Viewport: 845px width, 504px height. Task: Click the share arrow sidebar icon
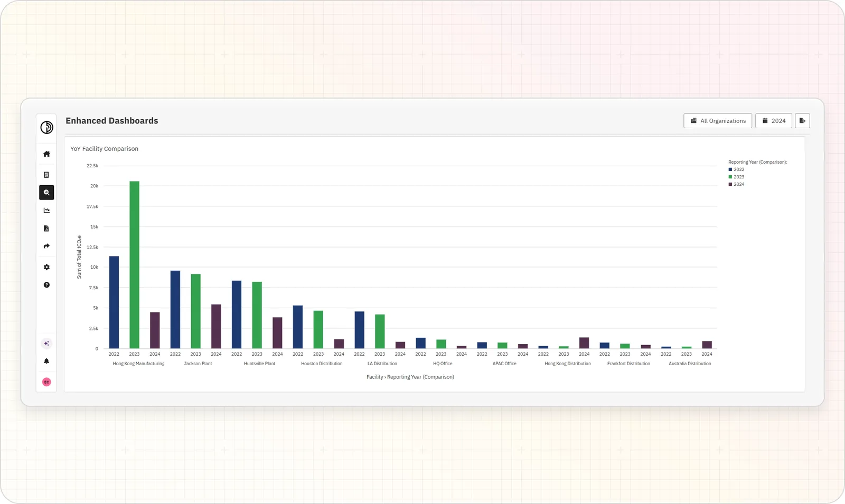tap(46, 246)
